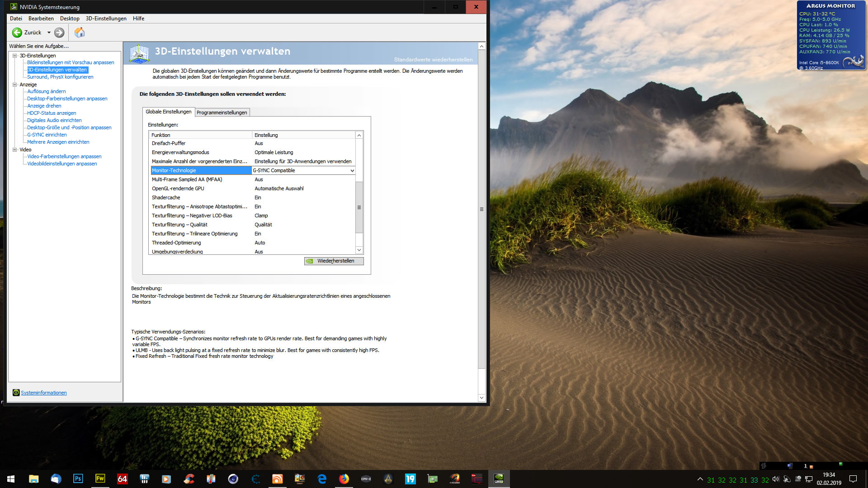Open Firefox from the taskbar
This screenshot has height=488, width=868.
click(x=344, y=479)
